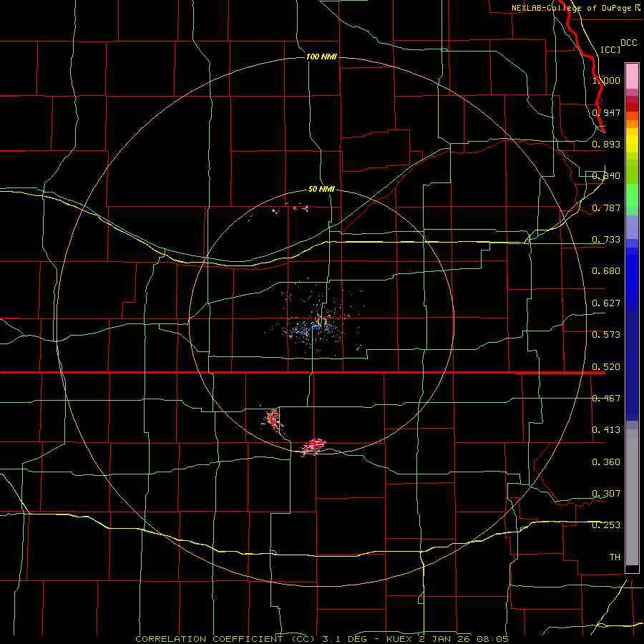Viewport: 644px width, 644px height.
Task: Click the 0.840 scale value
Action: coord(606,176)
